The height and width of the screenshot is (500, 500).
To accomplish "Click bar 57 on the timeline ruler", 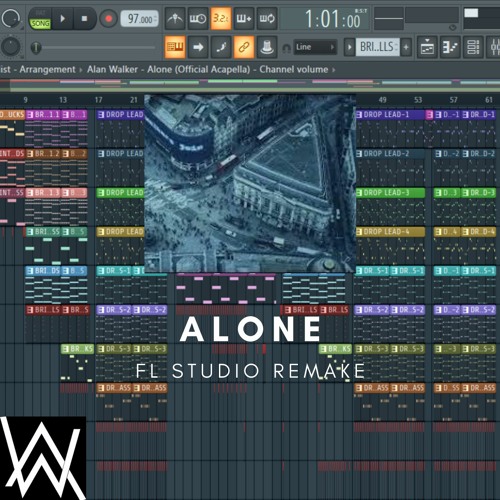I will (x=454, y=100).
